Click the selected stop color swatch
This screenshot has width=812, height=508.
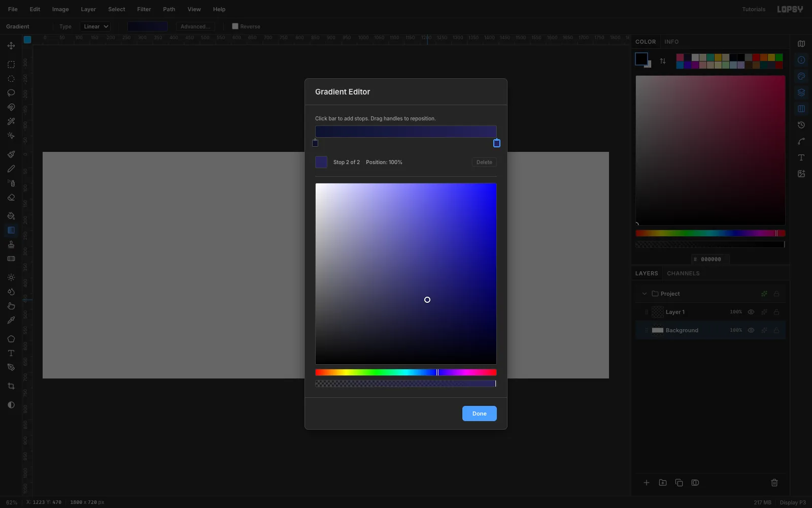click(321, 162)
